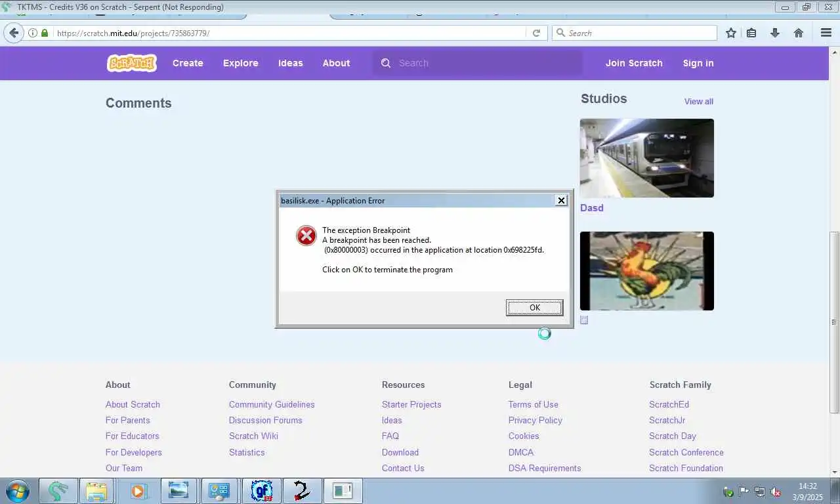Open Discussion Forums link
The height and width of the screenshot is (504, 840).
click(x=266, y=421)
